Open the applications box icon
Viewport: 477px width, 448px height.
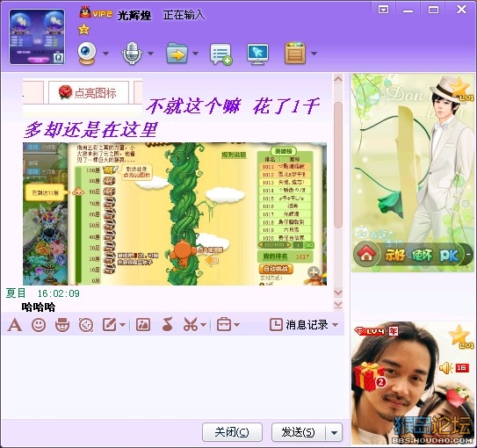295,54
